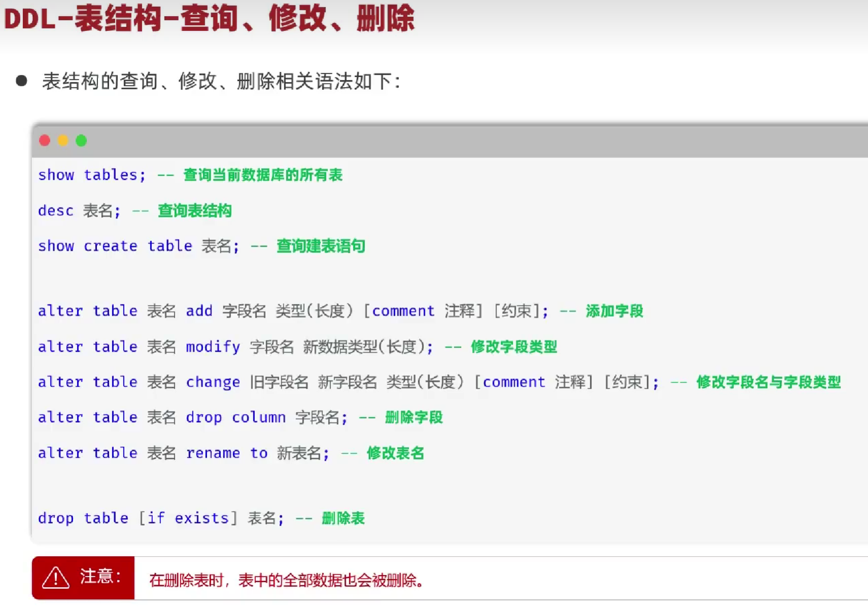Select the "show tables;" statement
Screen dimensions: 868x611
pos(92,175)
